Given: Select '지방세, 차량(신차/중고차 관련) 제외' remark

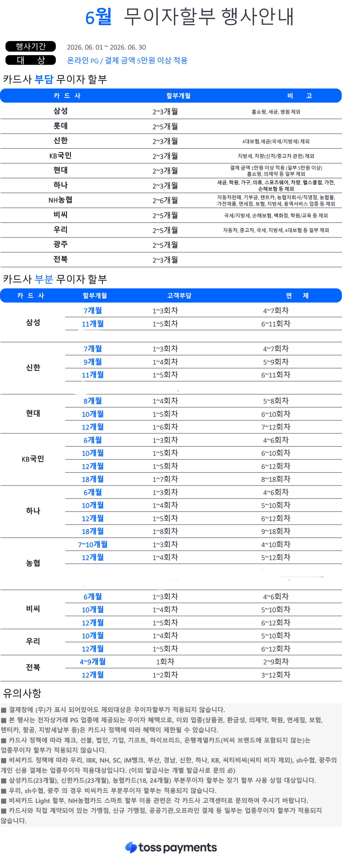Looking at the screenshot, I should tap(276, 156).
